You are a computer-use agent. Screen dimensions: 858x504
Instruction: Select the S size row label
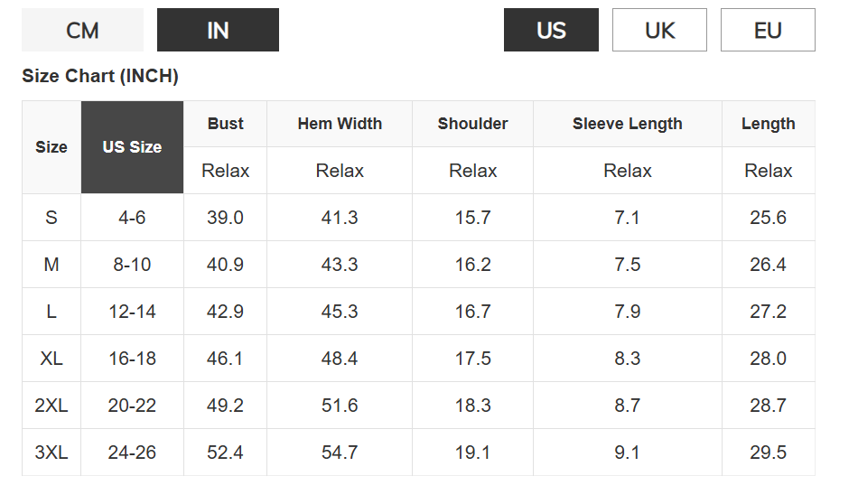coord(51,218)
